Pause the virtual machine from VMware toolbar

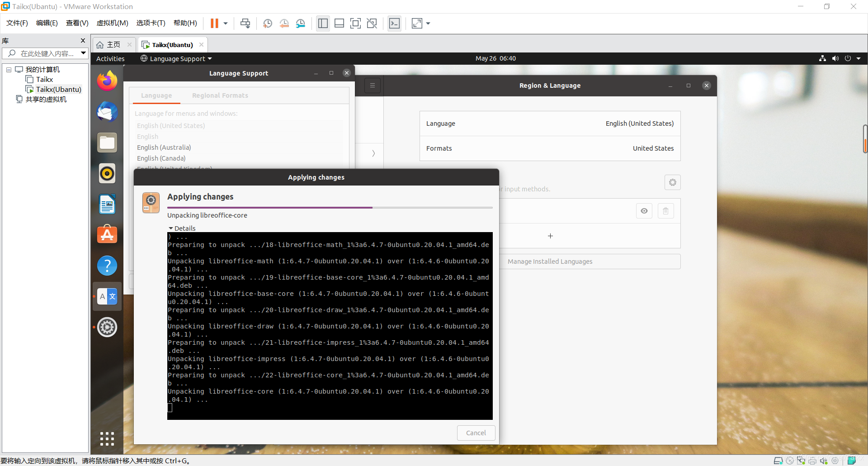coord(214,23)
